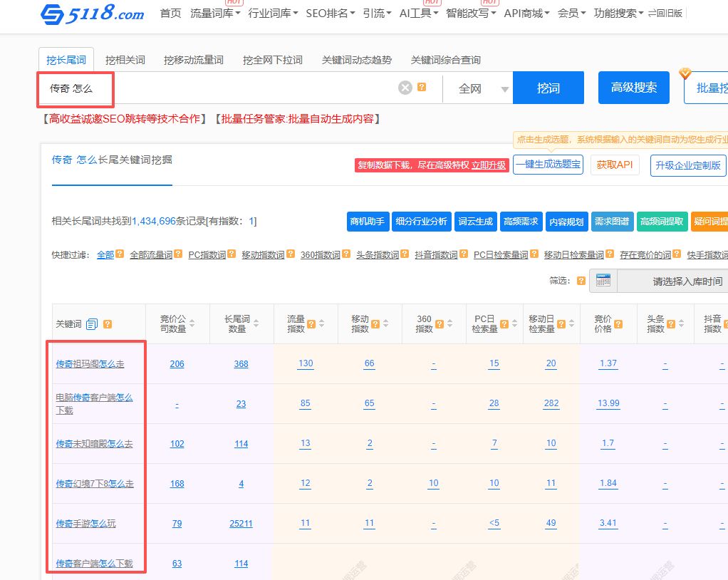Click the blue 挖词 search button

pos(548,88)
